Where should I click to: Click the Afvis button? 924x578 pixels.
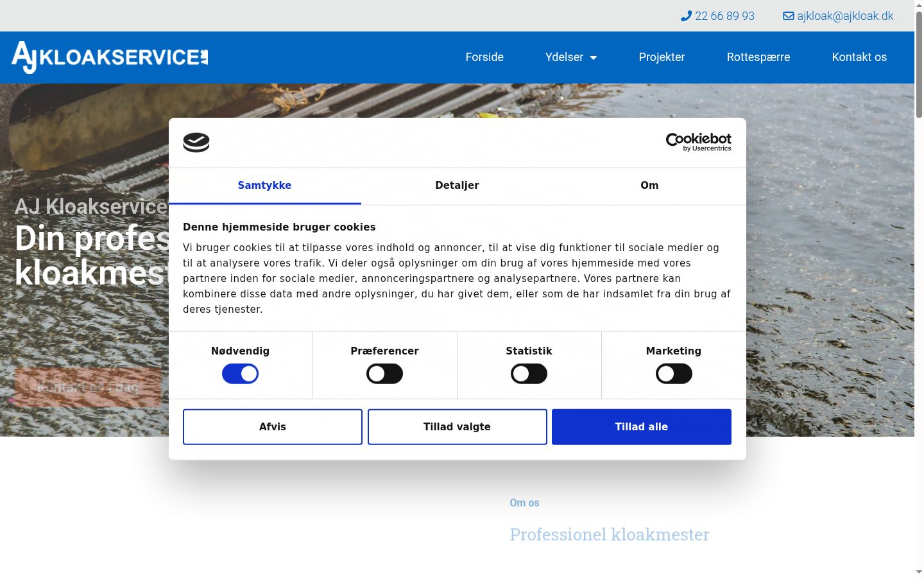pyautogui.click(x=273, y=427)
